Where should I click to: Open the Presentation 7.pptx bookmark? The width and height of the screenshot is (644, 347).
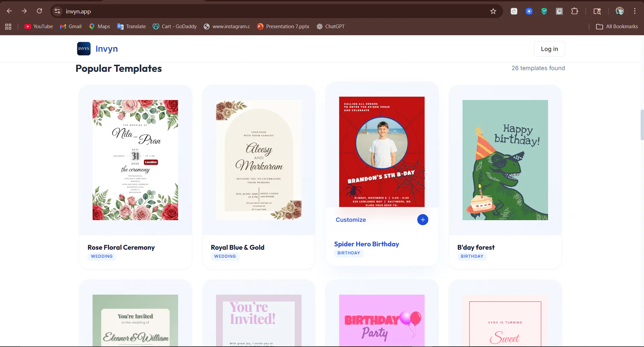pos(283,27)
